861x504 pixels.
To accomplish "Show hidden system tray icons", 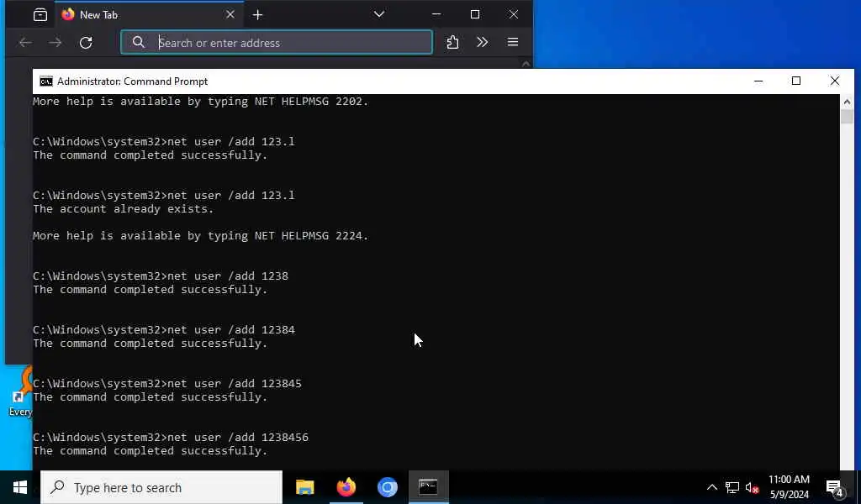I will coord(711,487).
